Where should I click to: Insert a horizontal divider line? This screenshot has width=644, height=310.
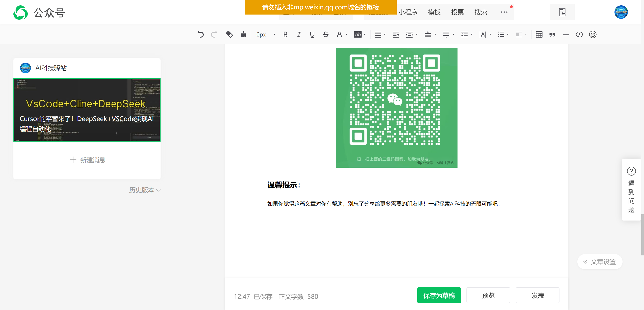point(566,35)
